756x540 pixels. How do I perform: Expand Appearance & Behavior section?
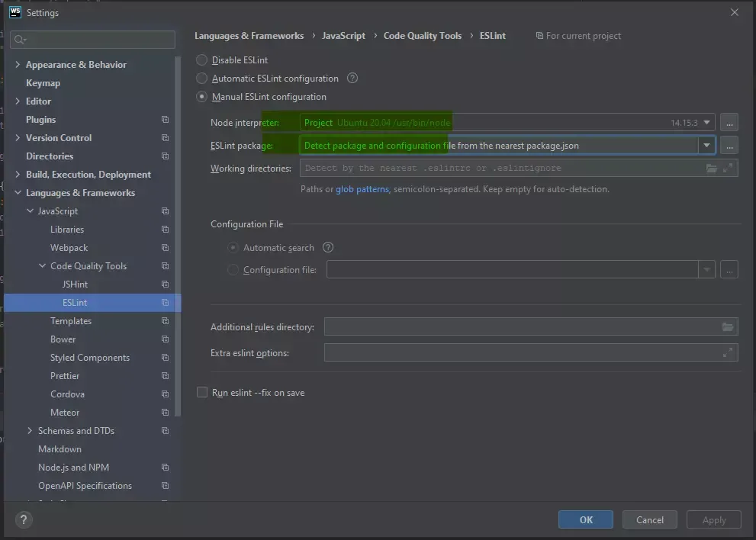18,65
